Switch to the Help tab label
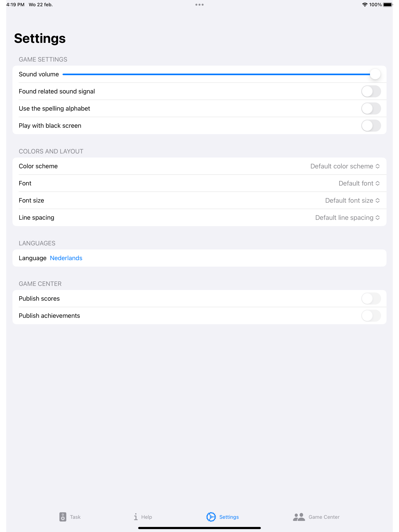399x532 pixels. click(x=147, y=517)
